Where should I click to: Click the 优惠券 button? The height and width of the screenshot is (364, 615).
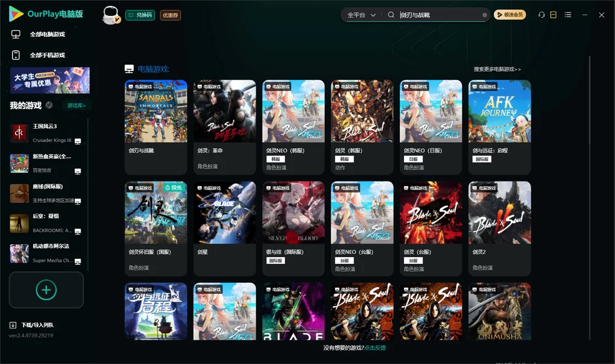coord(170,15)
